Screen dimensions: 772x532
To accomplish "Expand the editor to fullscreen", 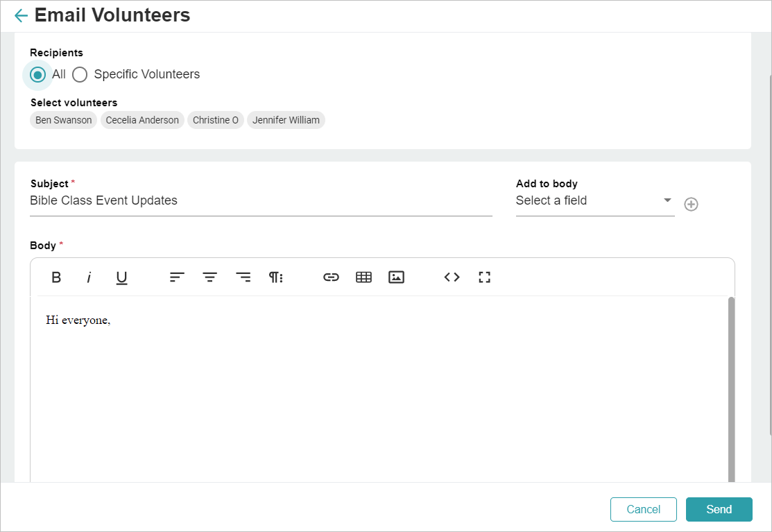I will pos(484,277).
